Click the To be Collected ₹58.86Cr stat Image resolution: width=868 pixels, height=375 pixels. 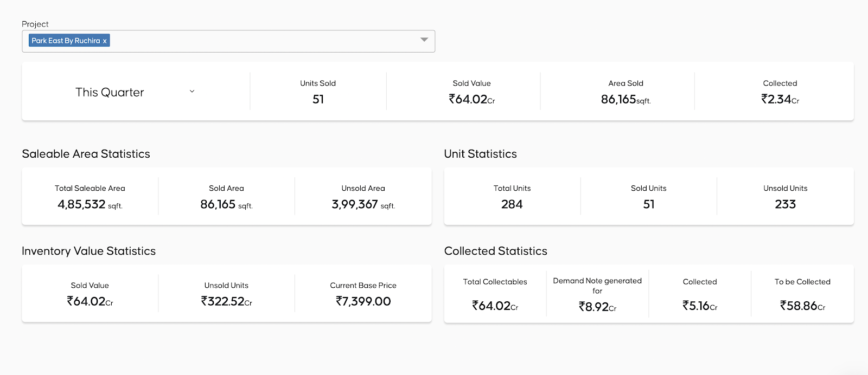click(802, 306)
